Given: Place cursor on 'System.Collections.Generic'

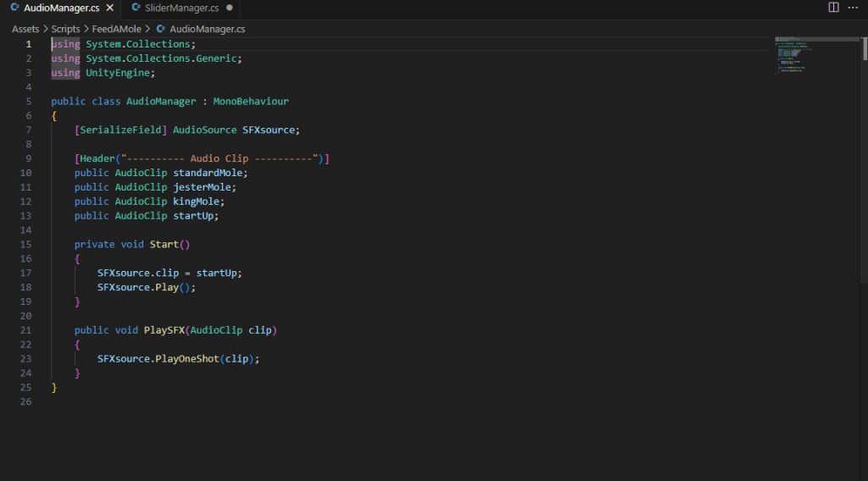Looking at the screenshot, I should click(161, 58).
